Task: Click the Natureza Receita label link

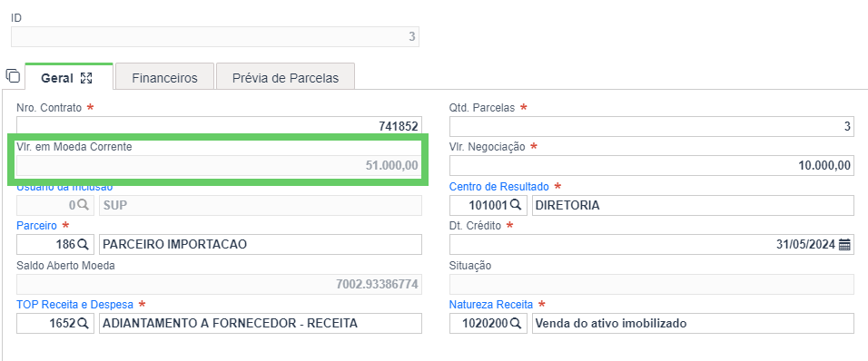Action: tap(491, 304)
